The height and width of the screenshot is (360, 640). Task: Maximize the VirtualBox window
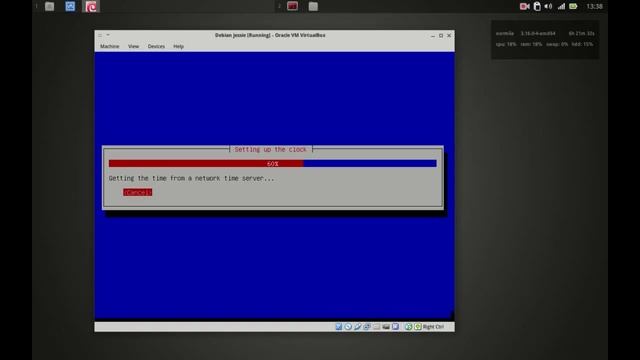441,36
